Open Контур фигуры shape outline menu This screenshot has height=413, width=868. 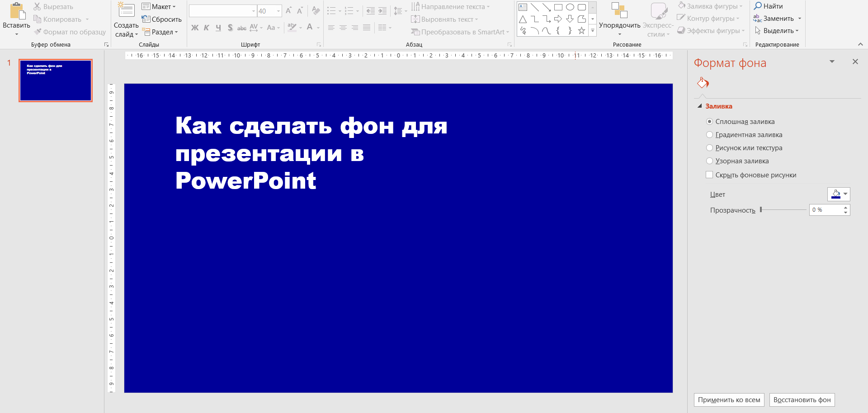(x=708, y=19)
